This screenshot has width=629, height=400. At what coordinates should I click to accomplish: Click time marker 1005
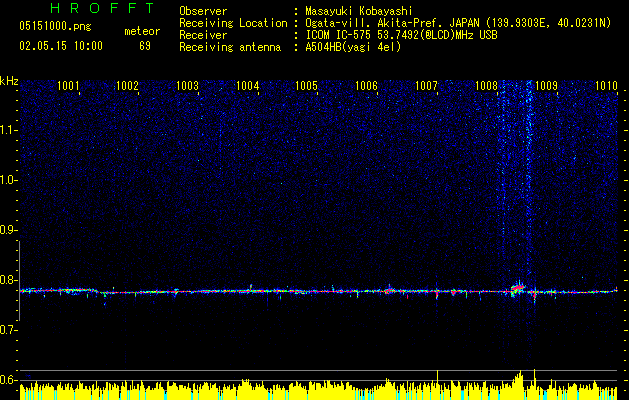pyautogui.click(x=306, y=86)
